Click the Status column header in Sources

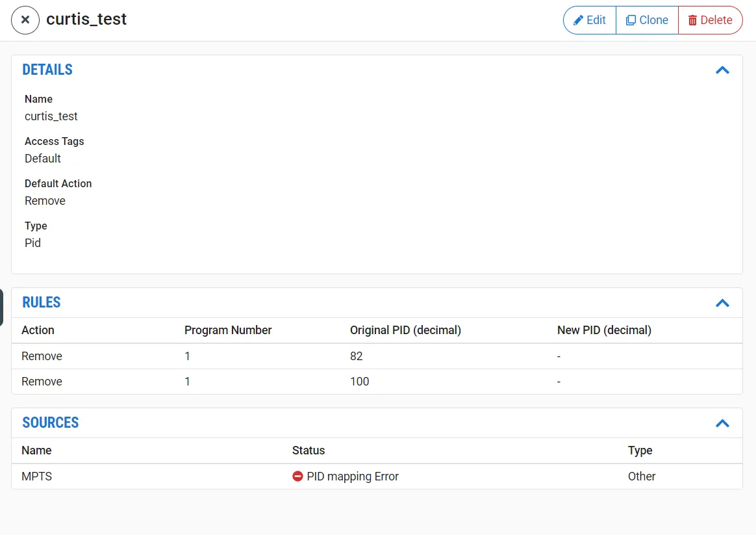pos(309,450)
